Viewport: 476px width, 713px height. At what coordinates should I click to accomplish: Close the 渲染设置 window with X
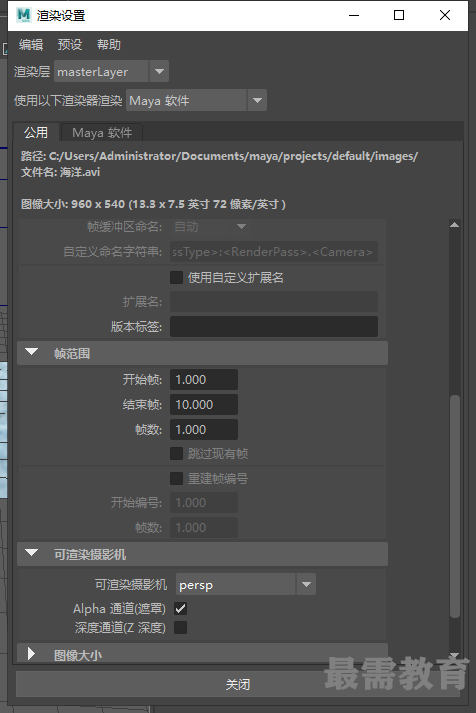[x=445, y=15]
